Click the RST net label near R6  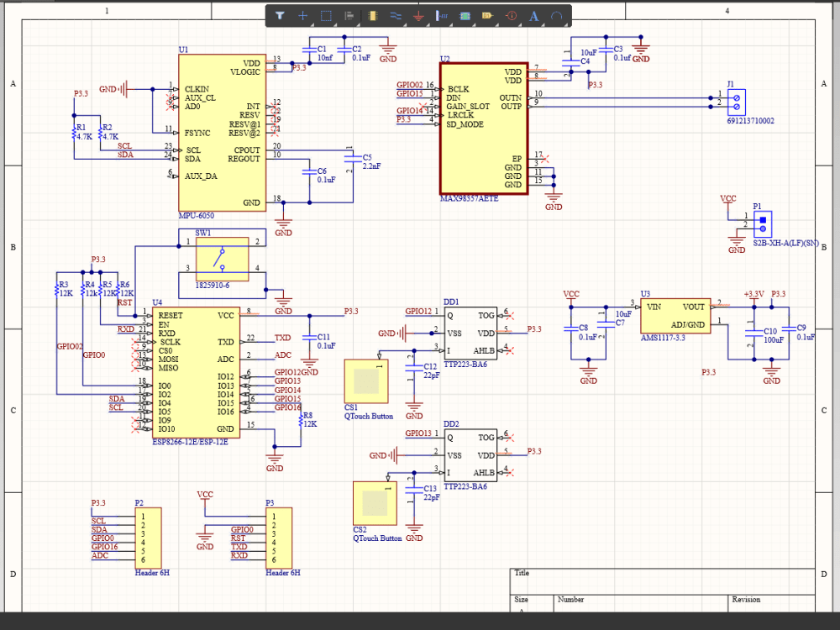point(125,302)
